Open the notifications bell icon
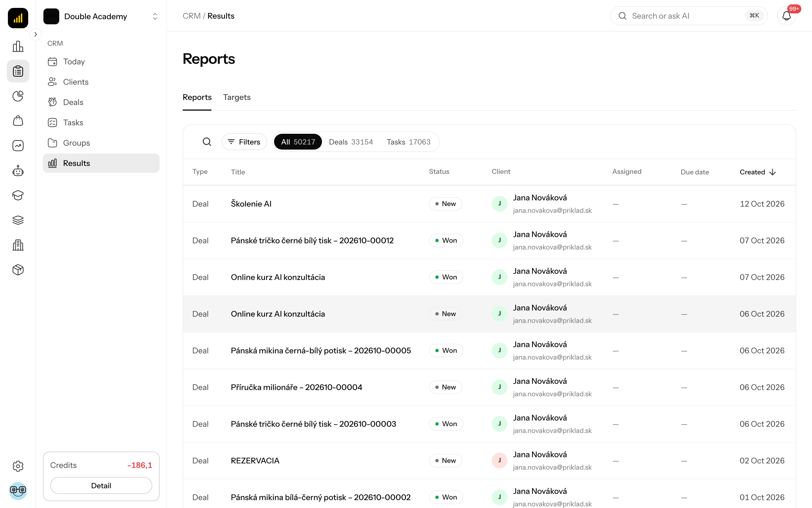812x508 pixels. coord(787,16)
